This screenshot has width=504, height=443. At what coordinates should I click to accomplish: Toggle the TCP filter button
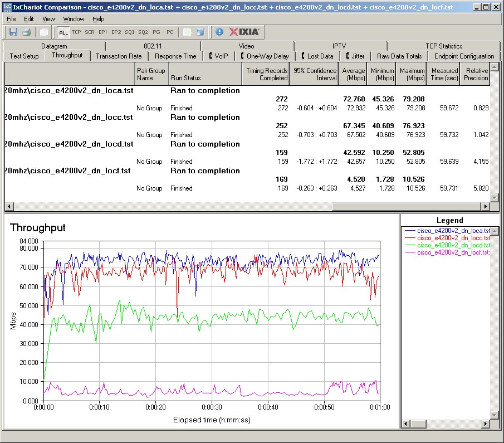pyautogui.click(x=76, y=32)
